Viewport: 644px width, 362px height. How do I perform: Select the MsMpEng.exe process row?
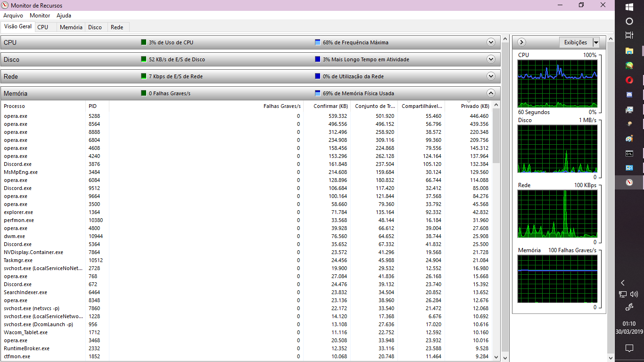(247, 172)
